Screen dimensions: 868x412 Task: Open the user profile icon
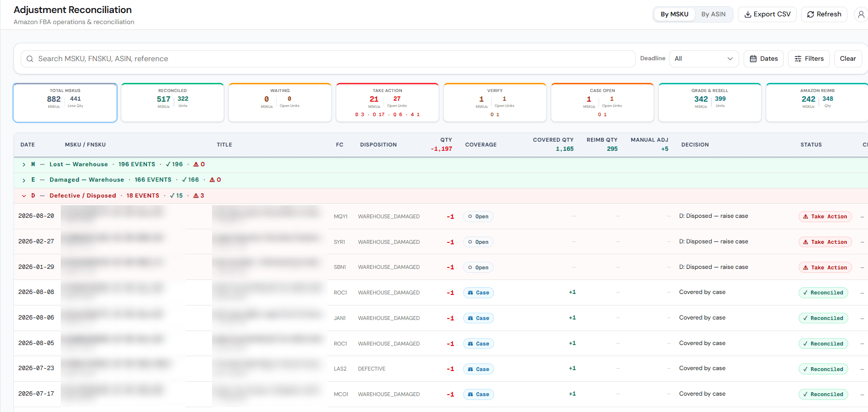click(861, 14)
